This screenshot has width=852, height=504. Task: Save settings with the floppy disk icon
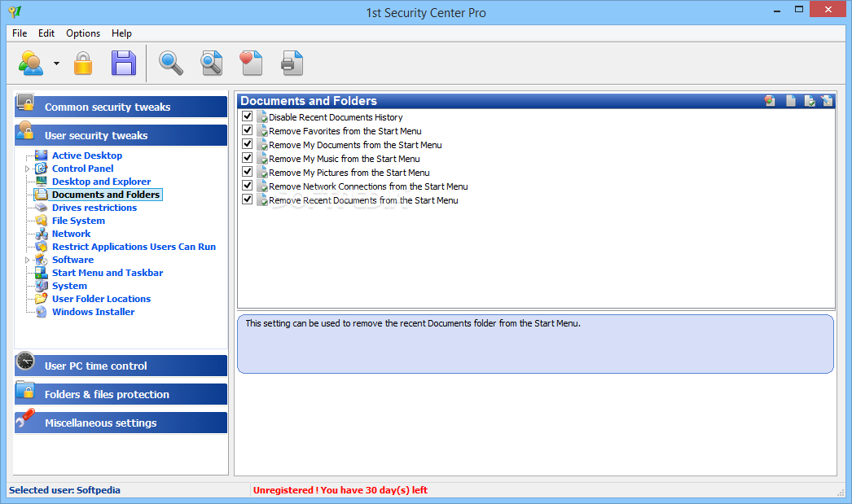point(124,63)
